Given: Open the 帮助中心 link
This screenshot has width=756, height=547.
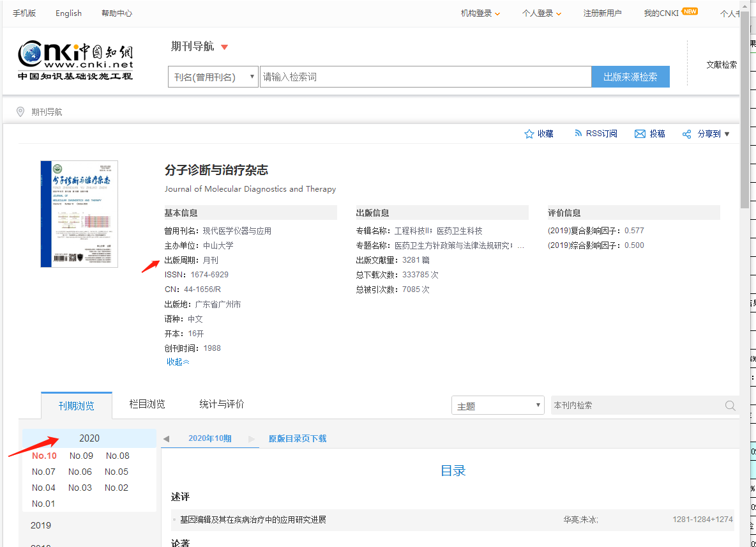Looking at the screenshot, I should (x=117, y=13).
